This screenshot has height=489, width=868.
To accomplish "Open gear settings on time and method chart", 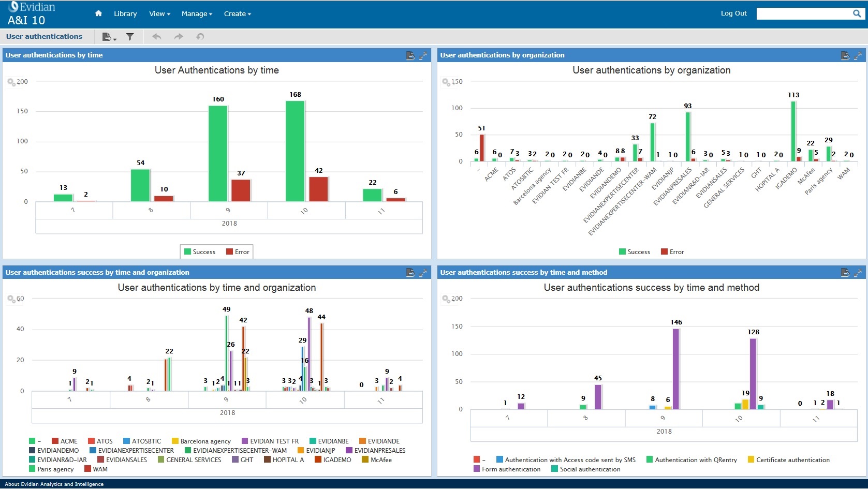I will pos(446,299).
